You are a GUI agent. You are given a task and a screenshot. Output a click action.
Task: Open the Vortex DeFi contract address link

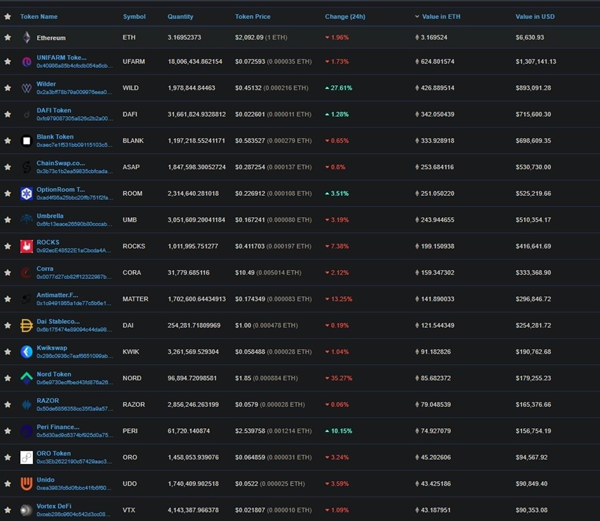(74, 514)
